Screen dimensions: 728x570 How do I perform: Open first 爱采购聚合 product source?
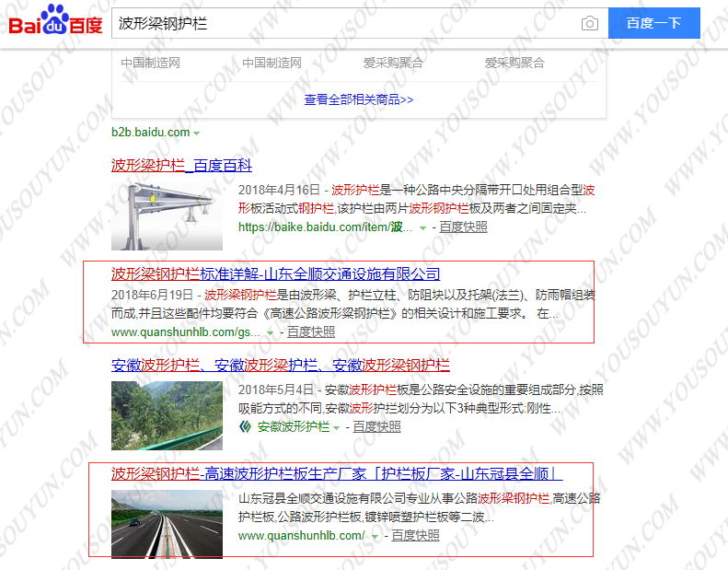click(393, 63)
